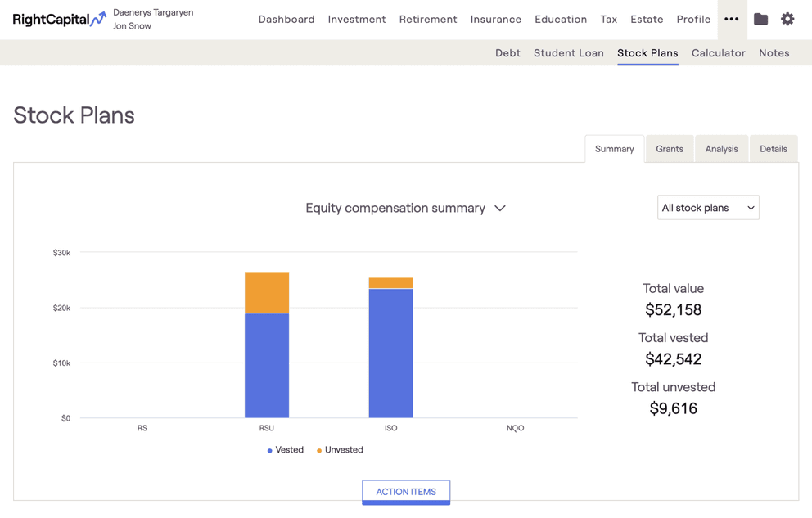
Task: Navigate to the Dashboard menu
Action: coord(286,19)
